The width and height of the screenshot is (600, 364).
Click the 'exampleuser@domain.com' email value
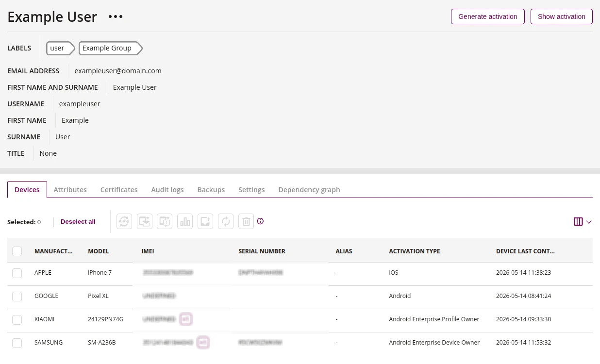click(x=118, y=71)
